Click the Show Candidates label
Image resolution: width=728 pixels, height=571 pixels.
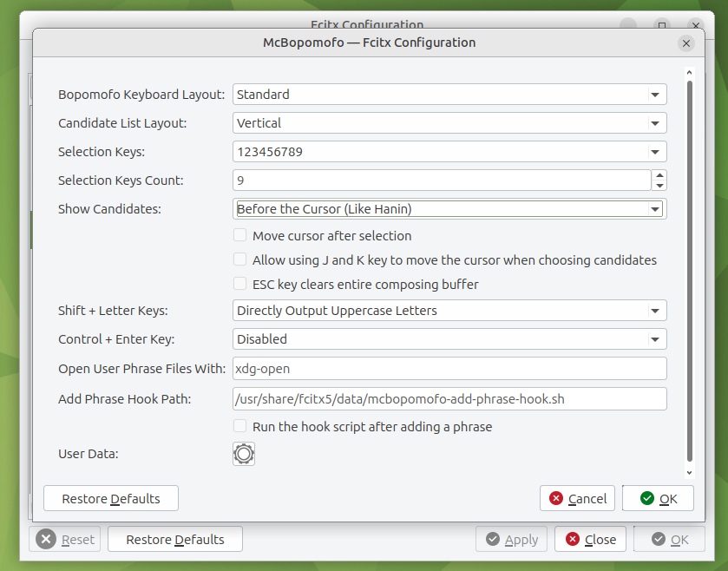(x=109, y=209)
